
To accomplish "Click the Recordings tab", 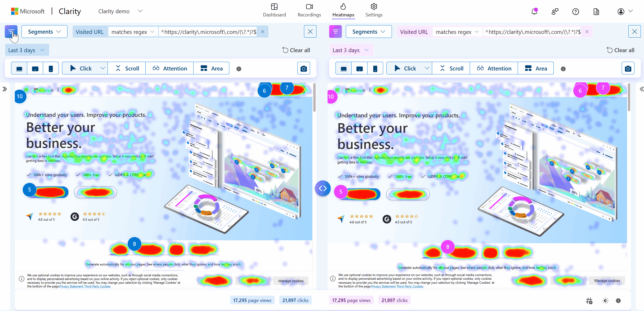I will [x=309, y=11].
